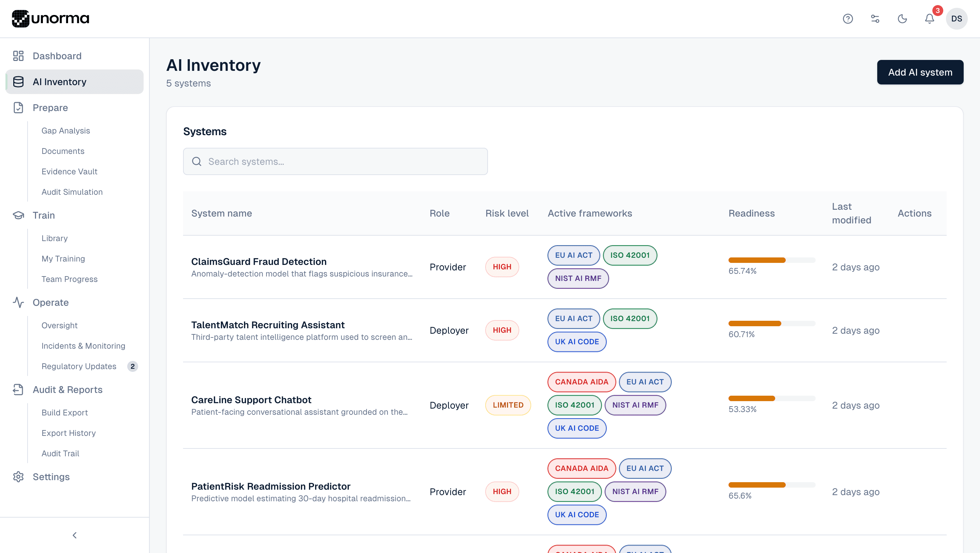The image size is (980, 553).
Task: Open the help question mark icon
Action: (x=848, y=19)
